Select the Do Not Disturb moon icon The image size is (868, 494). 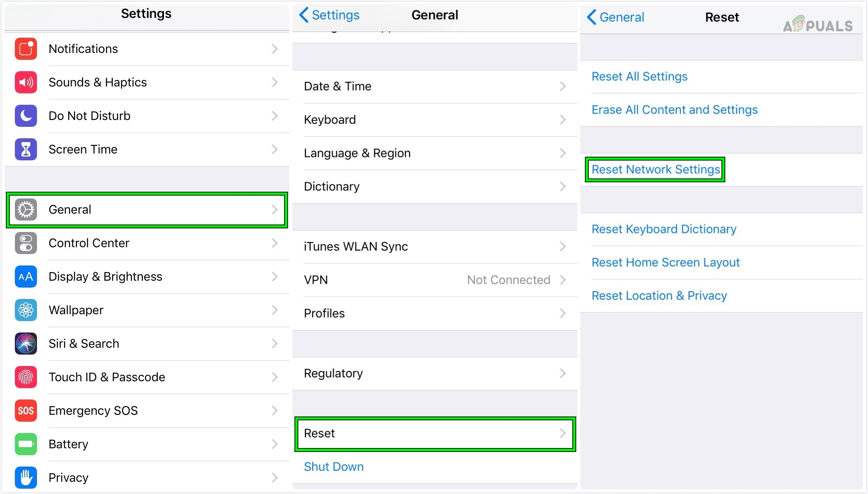click(x=25, y=116)
